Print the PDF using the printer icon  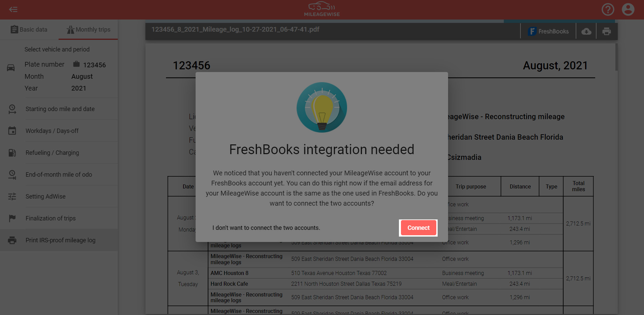[607, 31]
